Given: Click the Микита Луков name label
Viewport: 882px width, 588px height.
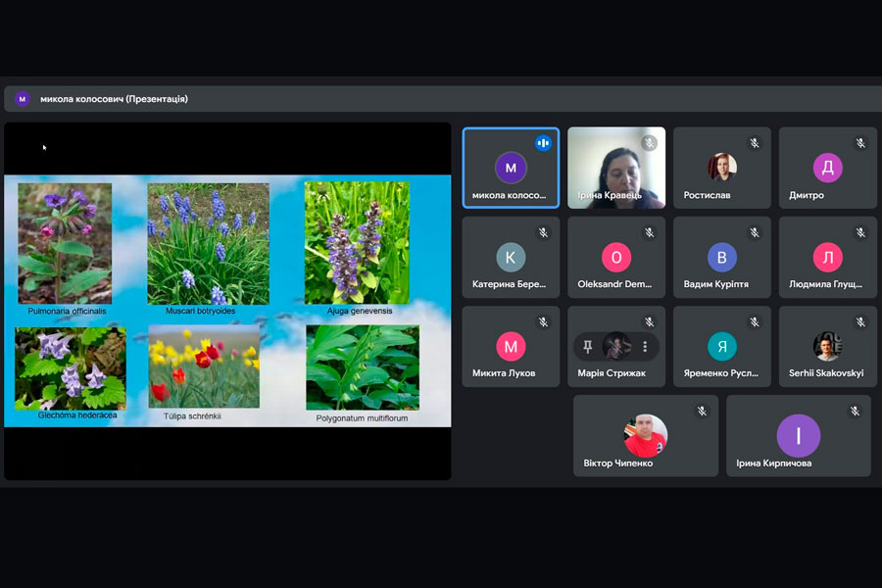Looking at the screenshot, I should [503, 373].
